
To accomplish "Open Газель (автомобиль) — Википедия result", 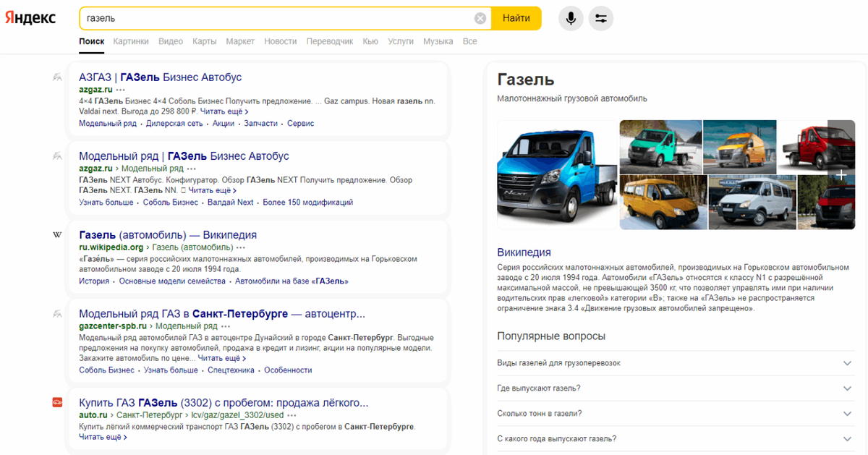I will (168, 235).
